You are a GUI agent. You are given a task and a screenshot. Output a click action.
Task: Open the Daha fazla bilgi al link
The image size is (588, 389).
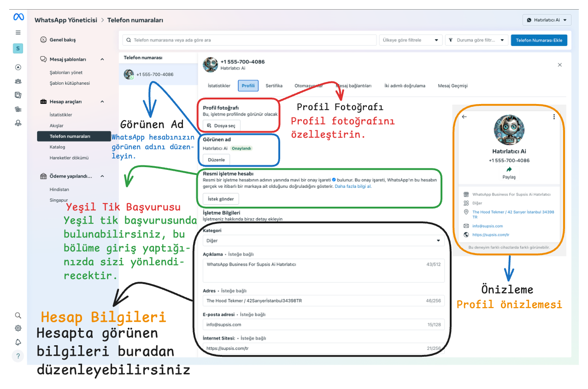[x=353, y=186]
